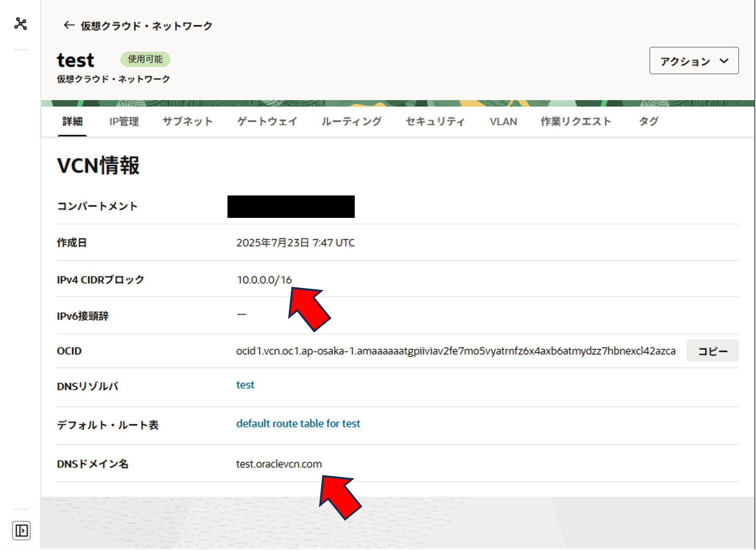Go to the ゲートウェイ tab
This screenshot has width=756, height=550.
(x=267, y=122)
